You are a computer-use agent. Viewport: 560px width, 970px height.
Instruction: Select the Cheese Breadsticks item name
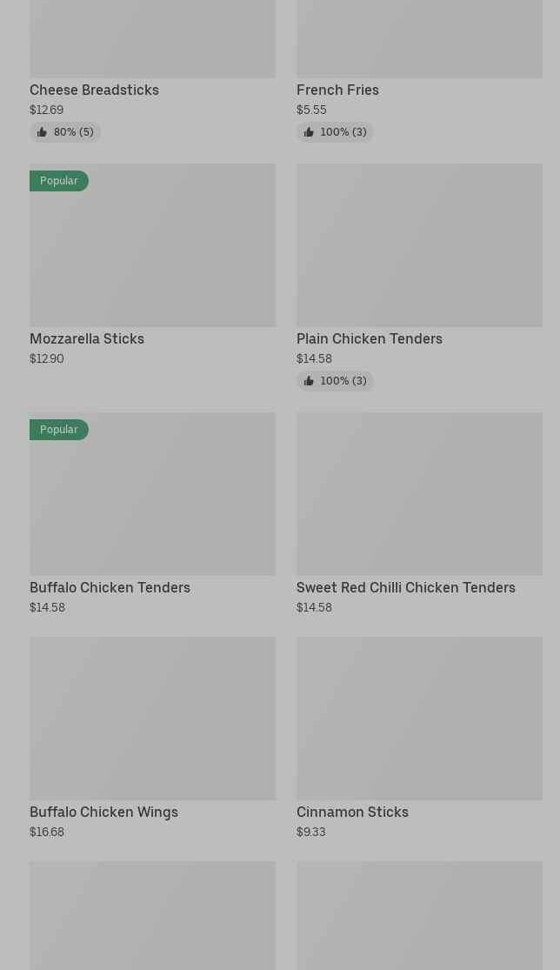94,90
